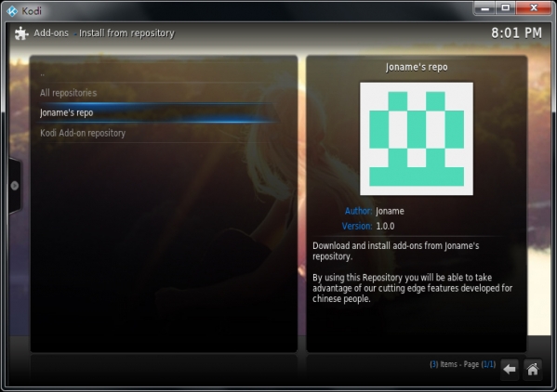Image resolution: width=557 pixels, height=392 pixels.
Task: Click the 'Add-ons' breadcrumb text
Action: click(51, 33)
